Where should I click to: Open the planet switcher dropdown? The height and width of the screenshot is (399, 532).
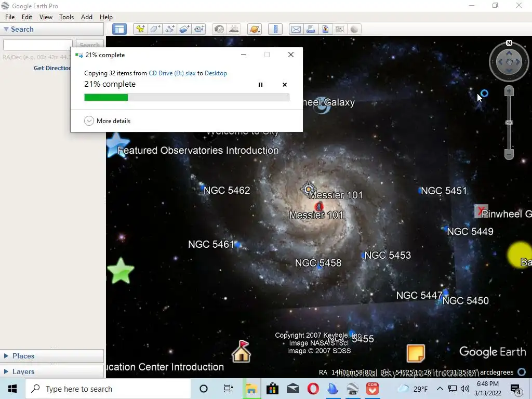tap(255, 29)
